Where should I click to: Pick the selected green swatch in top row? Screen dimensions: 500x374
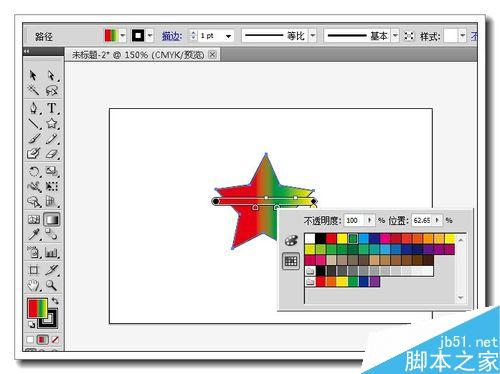353,238
